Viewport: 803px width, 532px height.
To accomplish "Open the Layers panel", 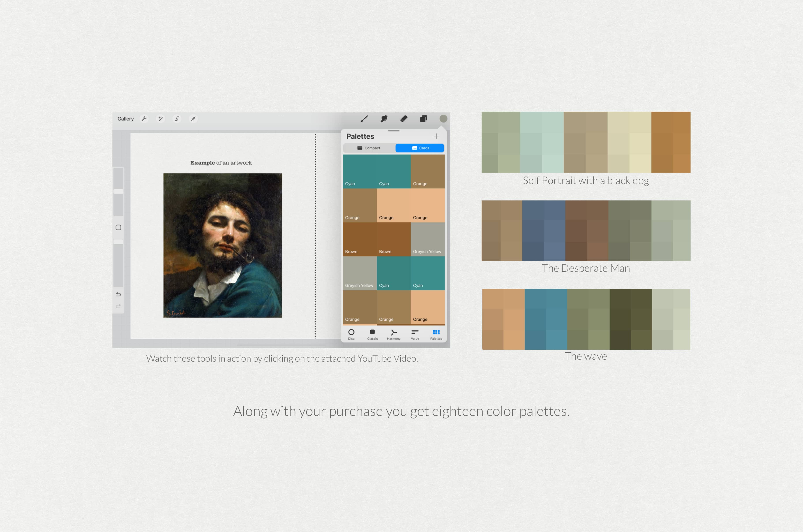I will click(423, 119).
